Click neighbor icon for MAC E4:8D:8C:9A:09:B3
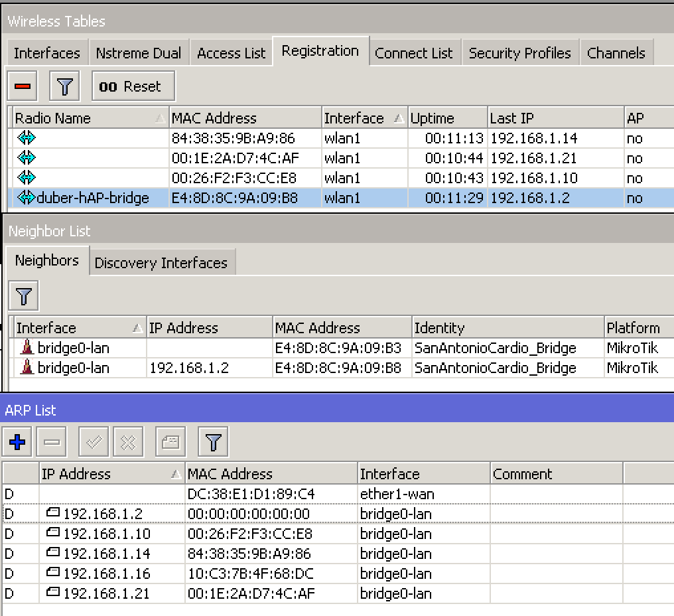Viewport: 674px width, 616px height. 27,348
